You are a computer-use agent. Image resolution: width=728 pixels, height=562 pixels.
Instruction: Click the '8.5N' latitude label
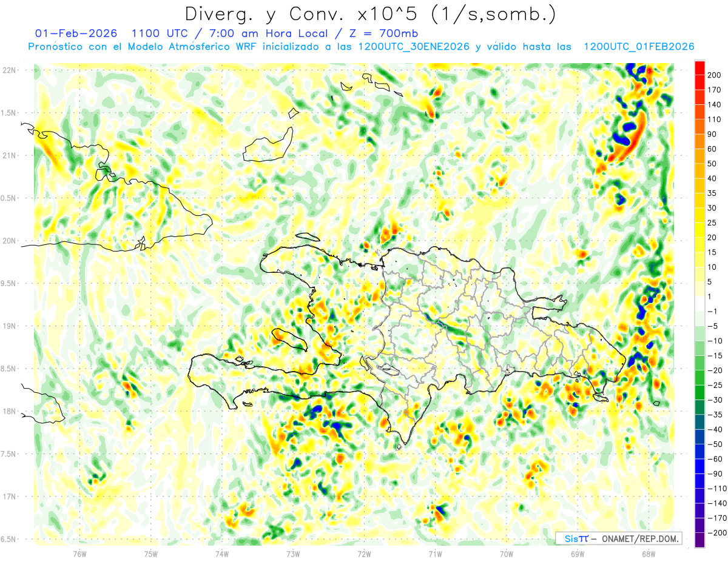9,369
